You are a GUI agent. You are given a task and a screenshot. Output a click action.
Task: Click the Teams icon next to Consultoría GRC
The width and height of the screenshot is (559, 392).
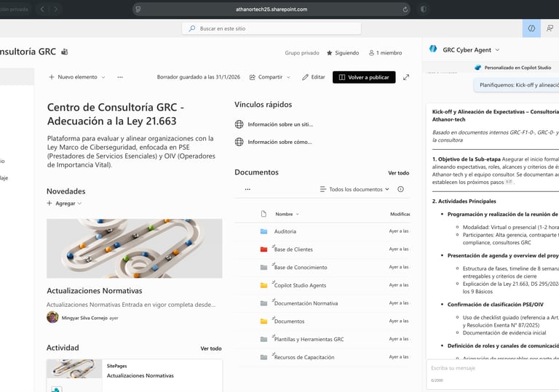(x=65, y=52)
